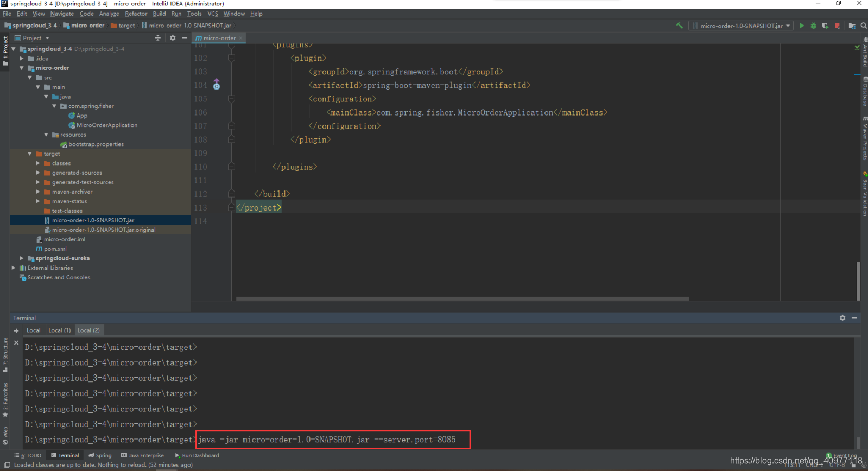Viewport: 868px width, 471px height.
Task: Expand the generated-sources folder arrow
Action: tap(38, 173)
